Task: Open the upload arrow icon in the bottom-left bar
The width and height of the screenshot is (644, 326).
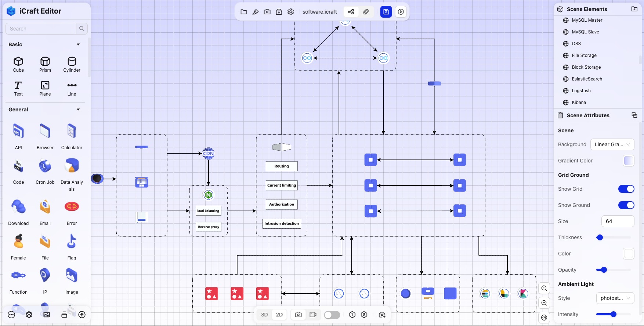Action: [82, 315]
